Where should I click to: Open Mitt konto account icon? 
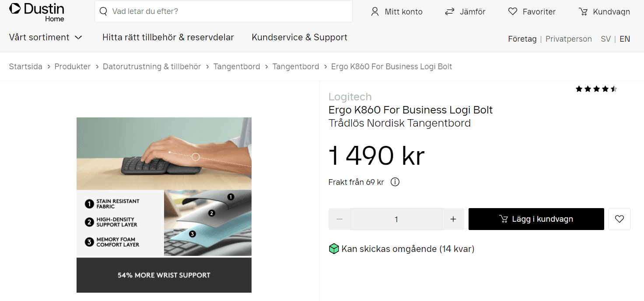click(375, 12)
